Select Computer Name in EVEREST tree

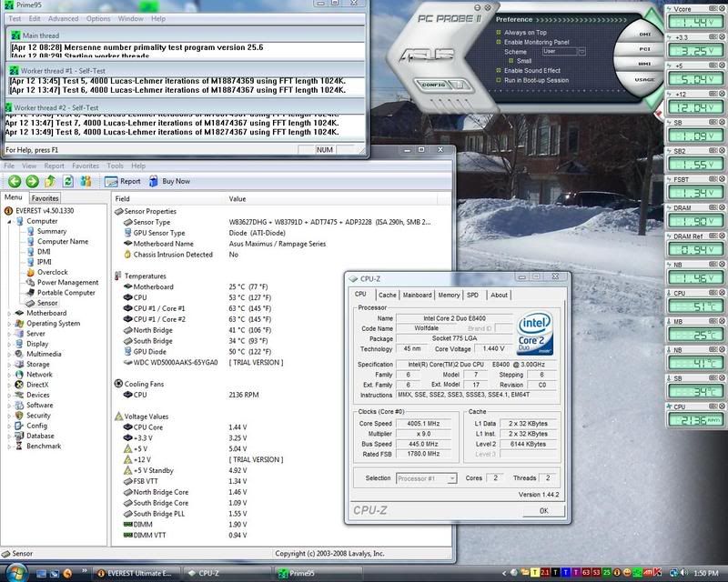pos(57,241)
